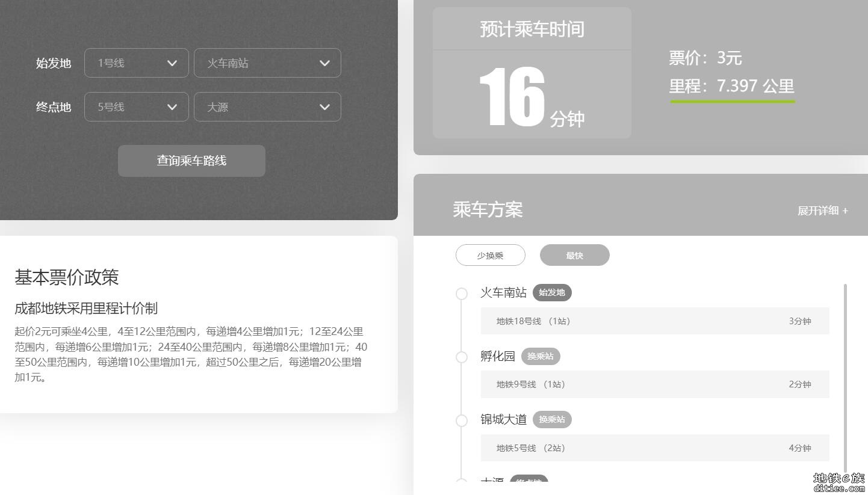Image resolution: width=868 pixels, height=495 pixels.
Task: Click the route plan vertical scrollbar
Action: click(x=845, y=378)
